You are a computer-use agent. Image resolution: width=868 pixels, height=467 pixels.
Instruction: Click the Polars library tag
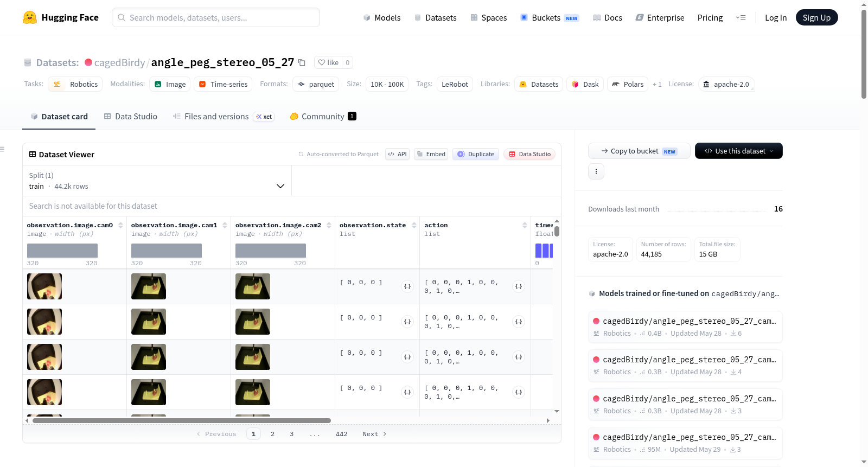coord(628,84)
